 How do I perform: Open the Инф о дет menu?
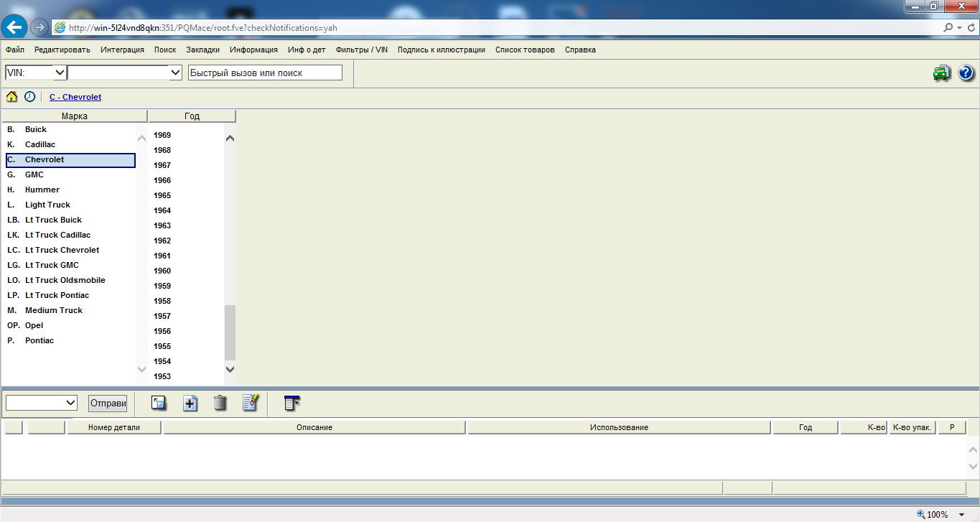[x=307, y=50]
